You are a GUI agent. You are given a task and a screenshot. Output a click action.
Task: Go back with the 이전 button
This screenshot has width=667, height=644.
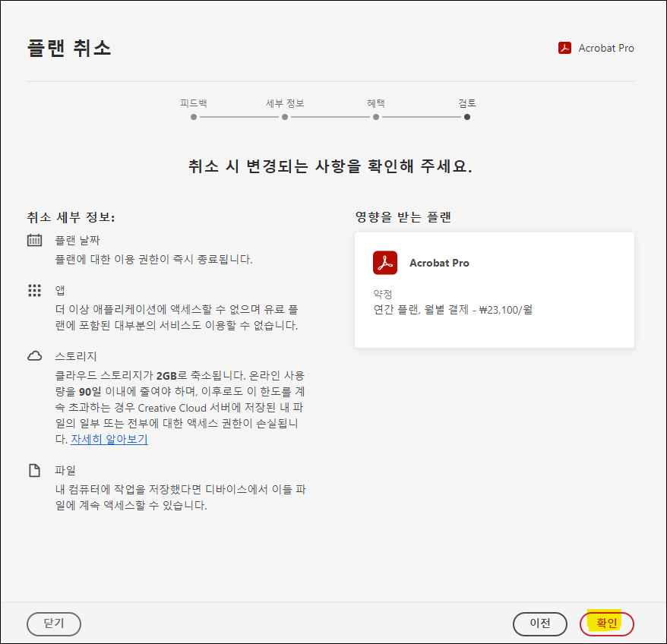539,623
